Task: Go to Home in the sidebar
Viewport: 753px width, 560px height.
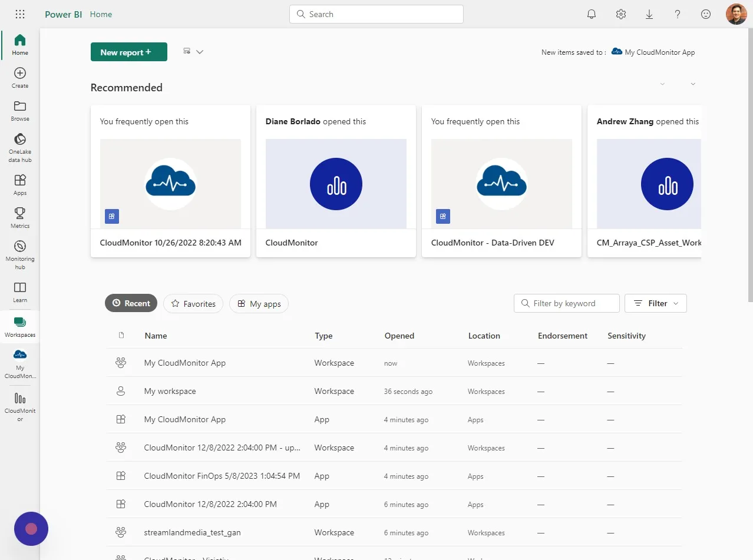Action: coord(20,45)
